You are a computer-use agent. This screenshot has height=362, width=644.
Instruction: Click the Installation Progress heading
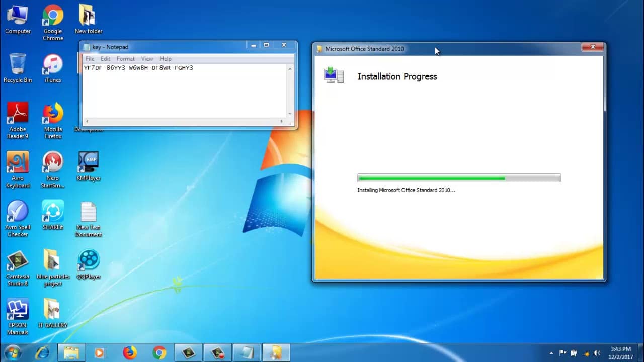pyautogui.click(x=397, y=76)
